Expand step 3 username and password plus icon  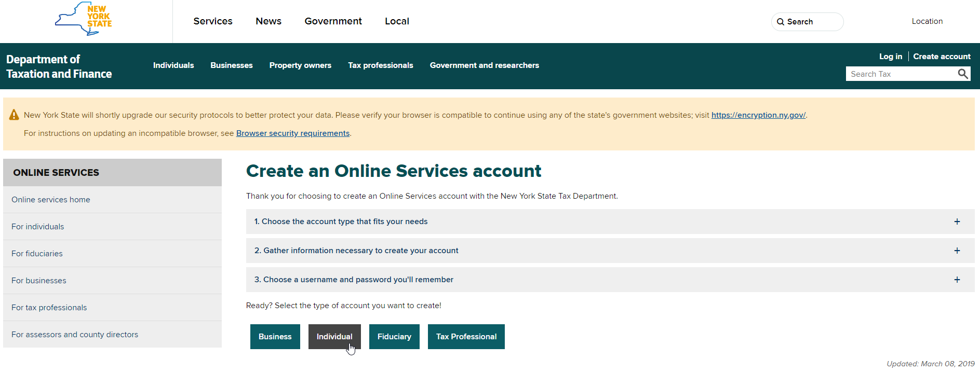(957, 280)
